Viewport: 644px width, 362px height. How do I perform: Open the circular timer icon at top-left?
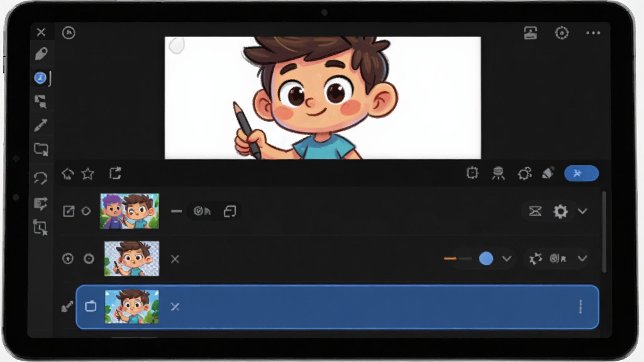69,33
